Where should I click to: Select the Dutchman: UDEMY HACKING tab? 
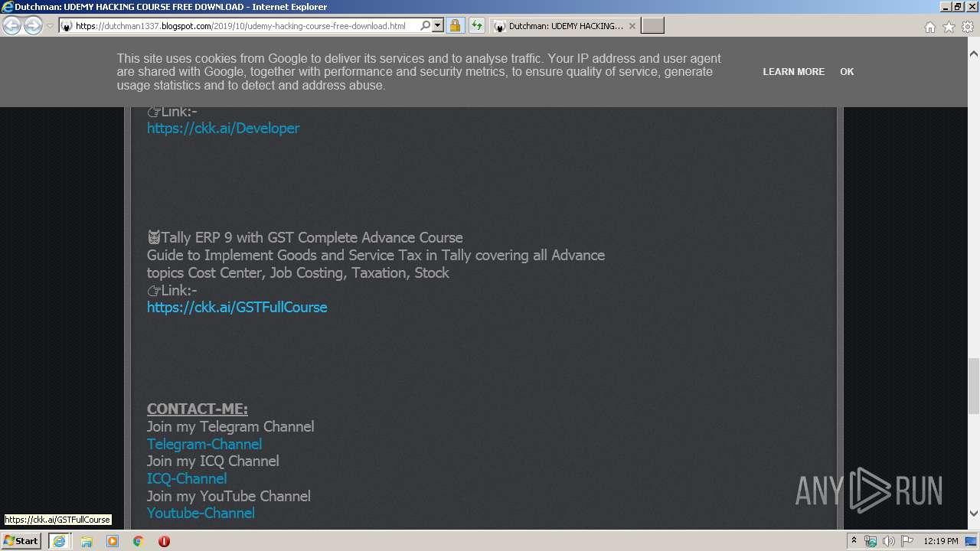565,26
